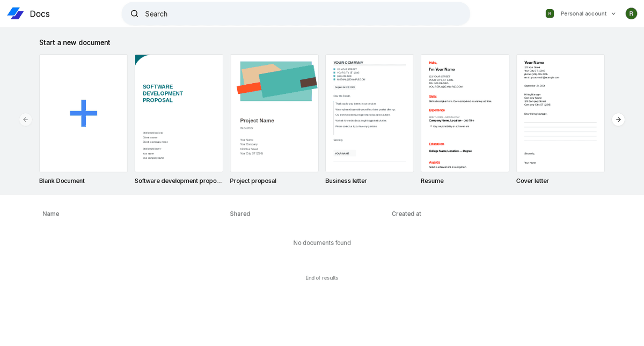The image size is (644, 346).
Task: Expand the Personal account dropdown
Action: 583,13
